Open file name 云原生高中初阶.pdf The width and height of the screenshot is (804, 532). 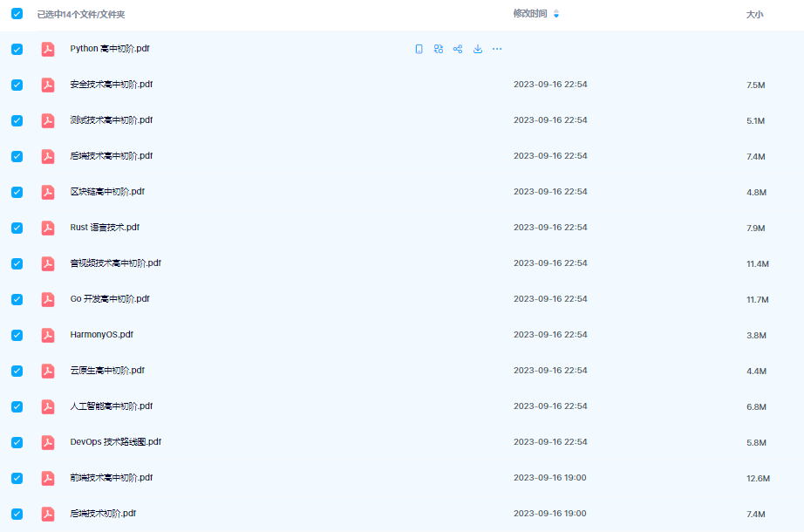107,371
